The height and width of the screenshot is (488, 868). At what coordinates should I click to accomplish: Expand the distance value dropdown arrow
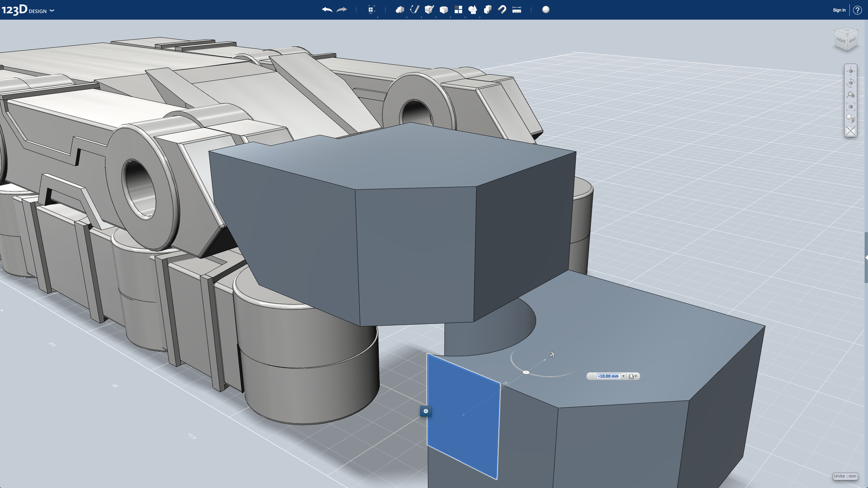tap(623, 376)
